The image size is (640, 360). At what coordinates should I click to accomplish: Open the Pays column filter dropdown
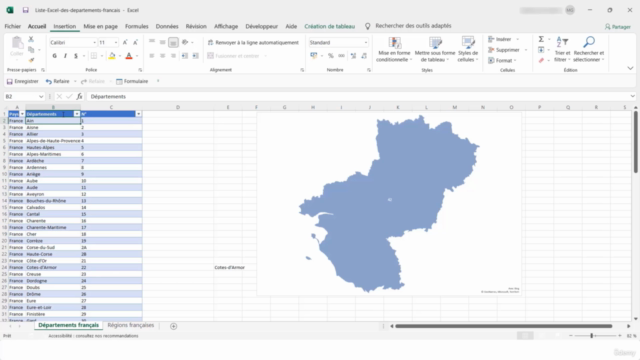click(22, 114)
